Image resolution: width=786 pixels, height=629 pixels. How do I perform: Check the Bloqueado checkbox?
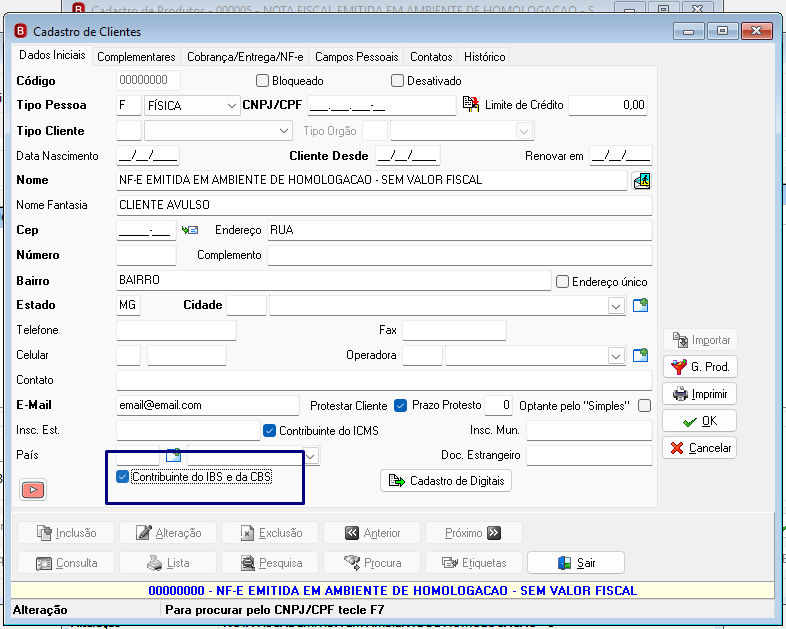262,81
